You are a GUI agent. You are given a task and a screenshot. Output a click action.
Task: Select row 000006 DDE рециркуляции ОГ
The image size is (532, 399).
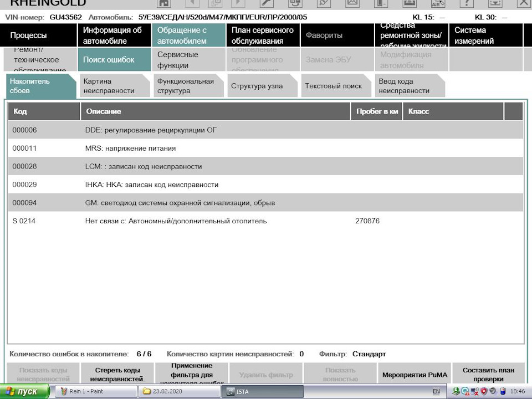pos(265,130)
